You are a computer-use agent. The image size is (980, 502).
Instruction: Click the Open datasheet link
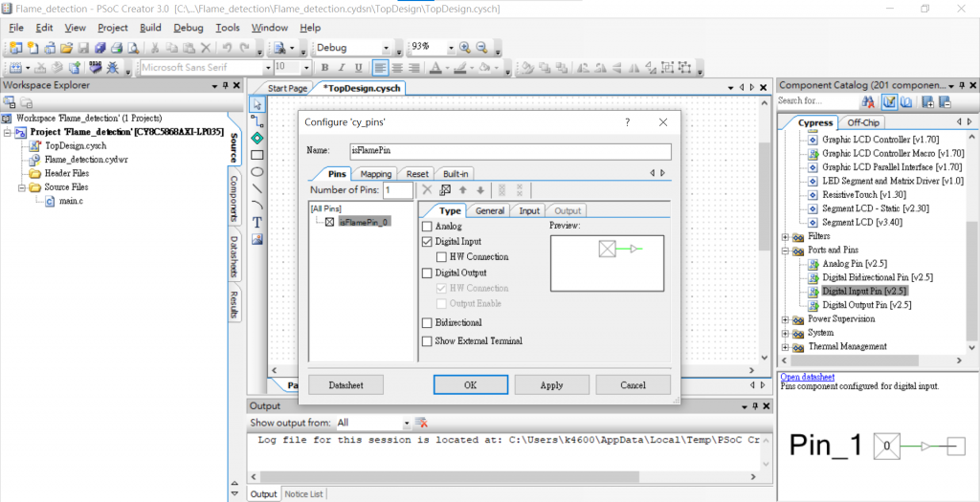pyautogui.click(x=808, y=377)
